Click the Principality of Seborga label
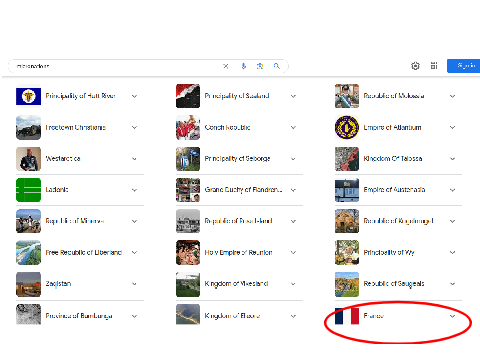Viewport: 480px width, 360px height. click(x=237, y=159)
